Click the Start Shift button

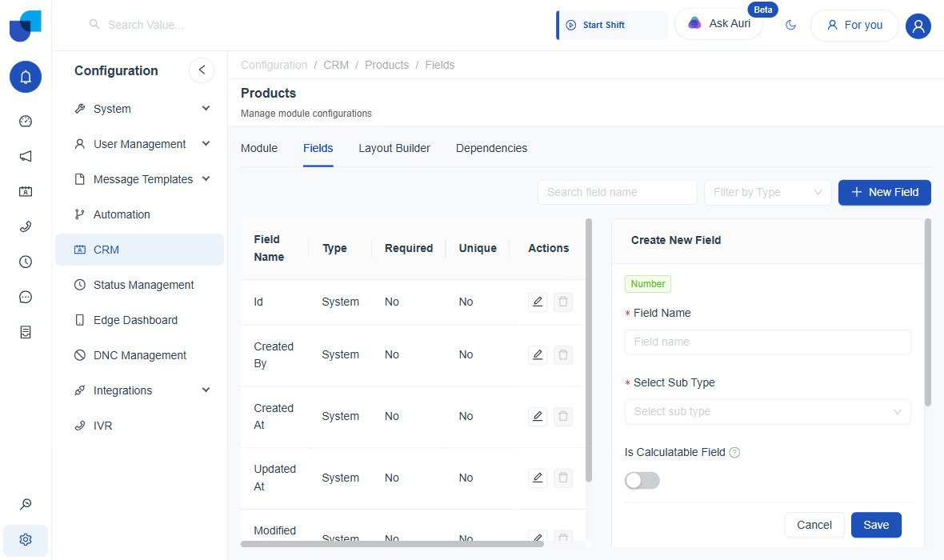612,26
